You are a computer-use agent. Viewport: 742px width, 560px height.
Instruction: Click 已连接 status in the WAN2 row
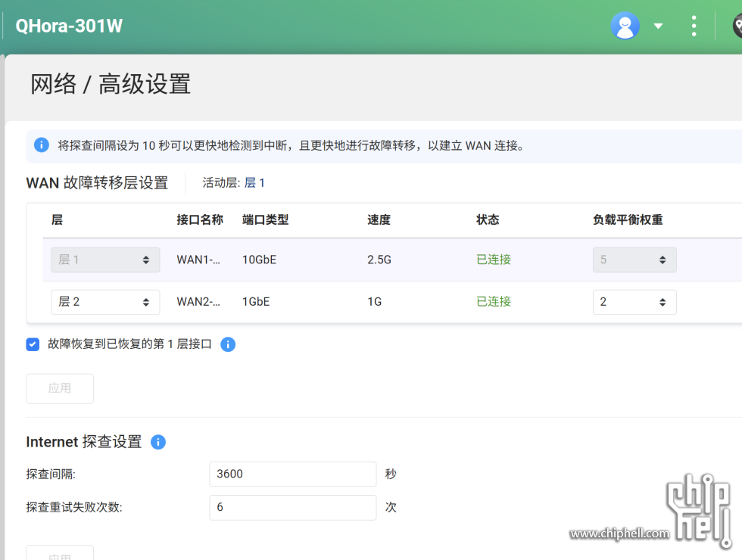494,302
